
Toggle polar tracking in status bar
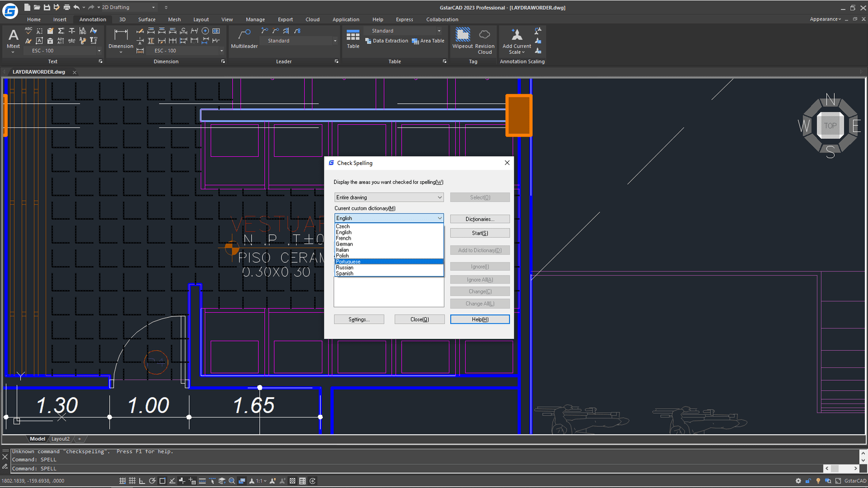(x=152, y=481)
